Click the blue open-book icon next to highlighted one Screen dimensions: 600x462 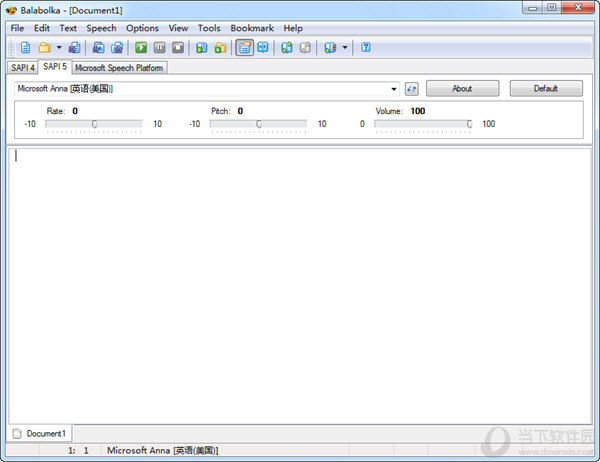[x=263, y=47]
